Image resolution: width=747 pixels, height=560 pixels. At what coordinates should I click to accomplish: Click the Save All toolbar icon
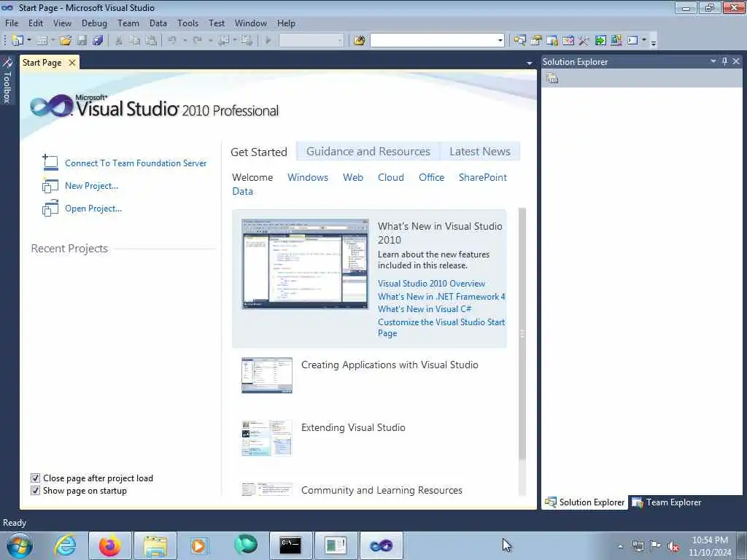[98, 41]
